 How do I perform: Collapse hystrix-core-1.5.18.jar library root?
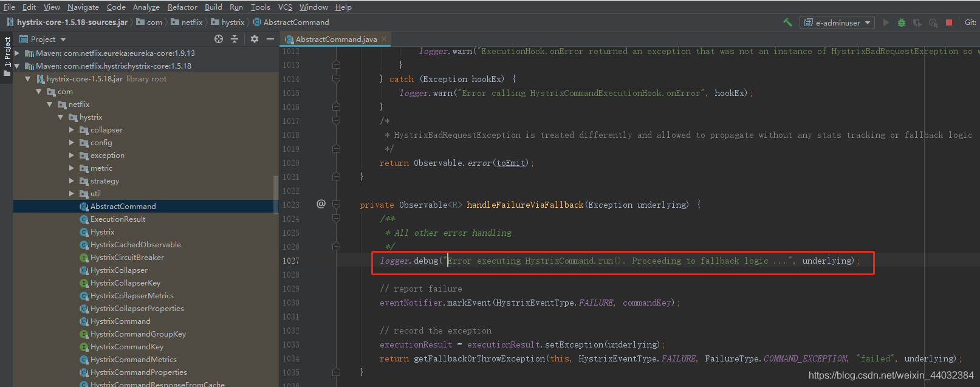[x=27, y=78]
